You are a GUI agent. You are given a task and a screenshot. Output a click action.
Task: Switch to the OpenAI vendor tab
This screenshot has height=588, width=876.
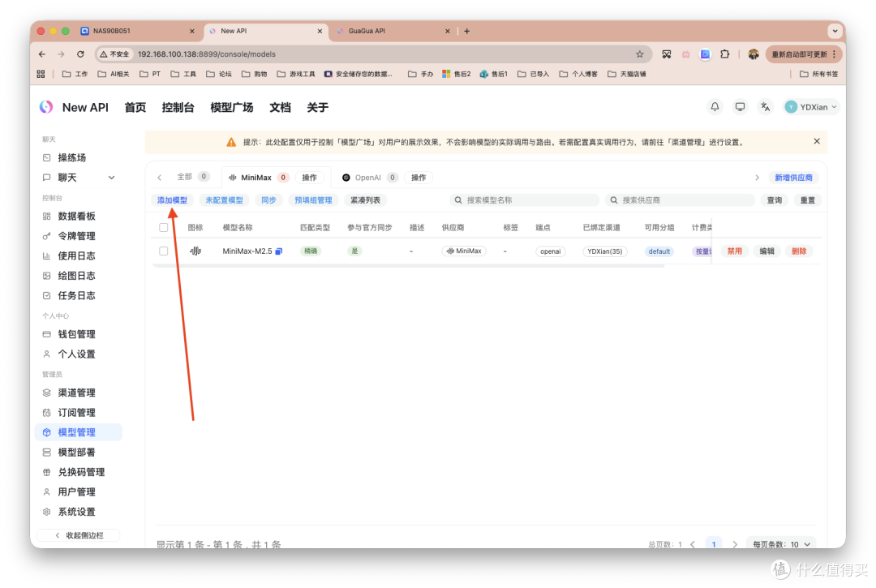click(369, 178)
